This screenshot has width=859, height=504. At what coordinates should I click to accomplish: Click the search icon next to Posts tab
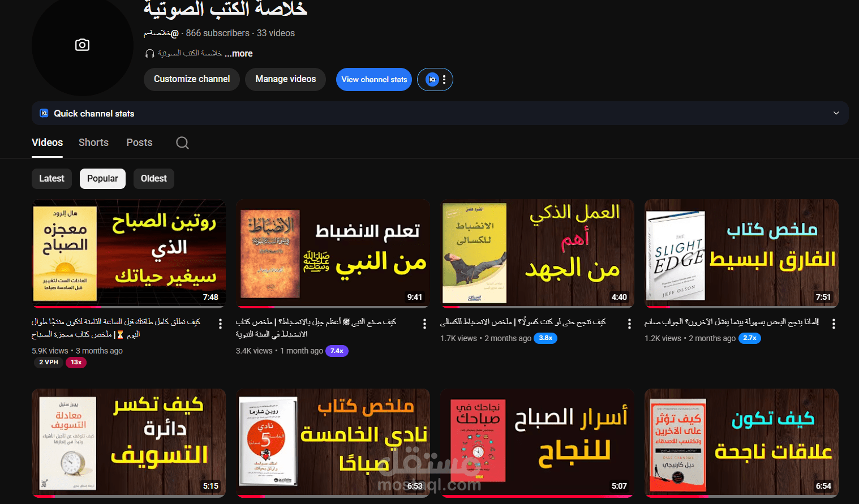click(182, 143)
